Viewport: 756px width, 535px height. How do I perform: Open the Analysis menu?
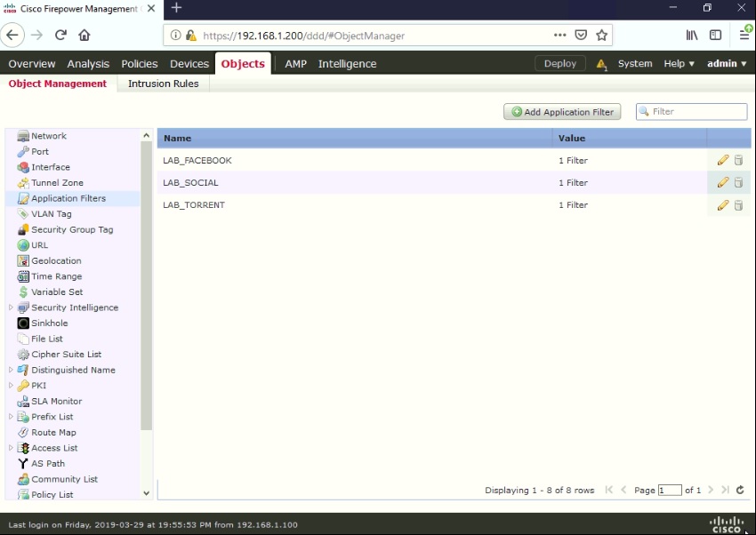88,64
